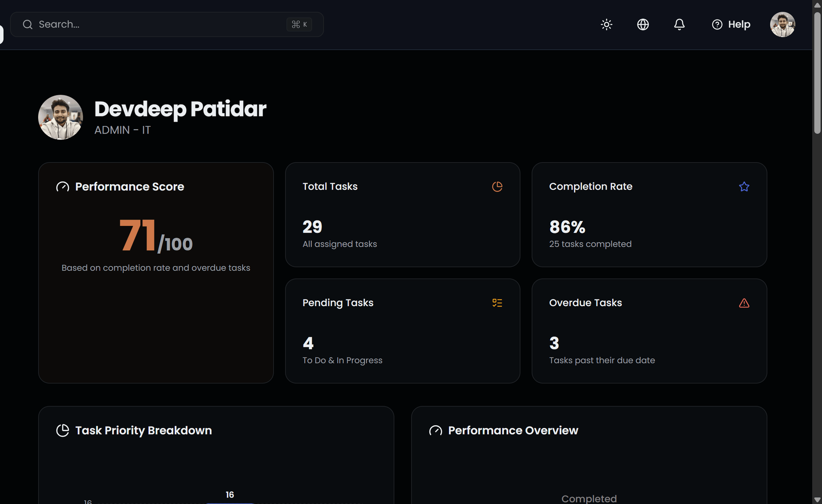The image size is (822, 504).
Task: Click the gauge icon beside Performance Score
Action: 63,187
